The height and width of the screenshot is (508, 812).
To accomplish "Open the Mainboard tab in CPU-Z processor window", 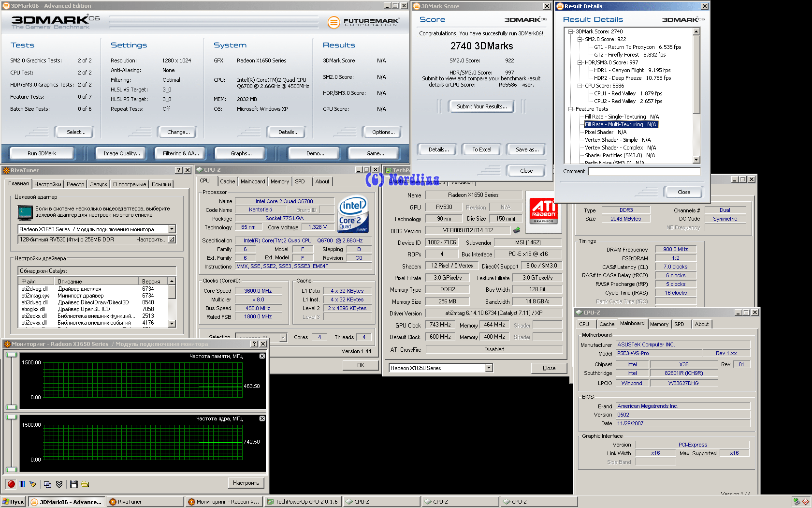I will click(x=253, y=182).
